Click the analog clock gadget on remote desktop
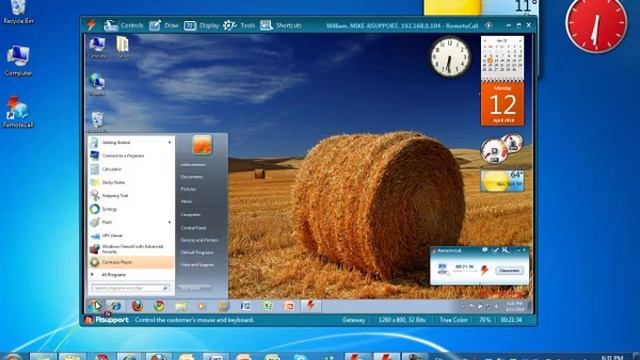The image size is (640, 360). pyautogui.click(x=450, y=57)
